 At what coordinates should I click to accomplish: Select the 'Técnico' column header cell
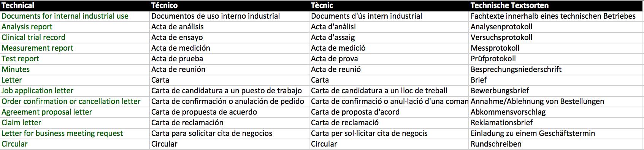(230, 5)
